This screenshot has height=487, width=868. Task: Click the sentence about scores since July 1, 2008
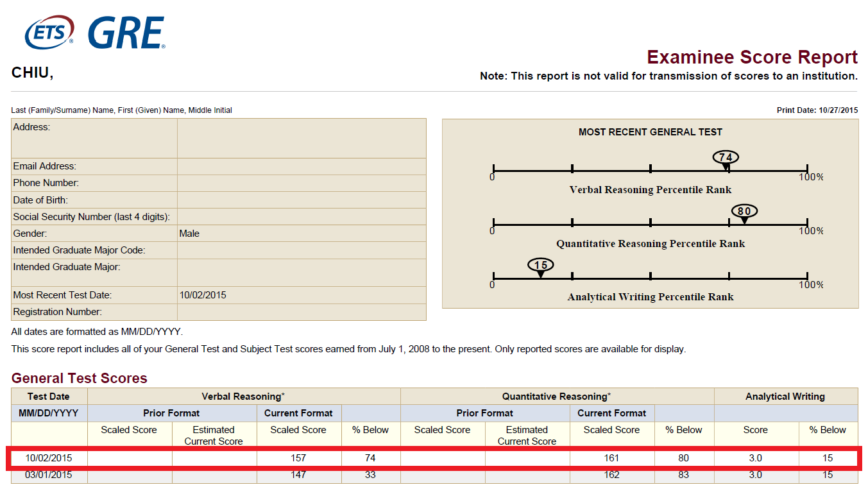(348, 350)
